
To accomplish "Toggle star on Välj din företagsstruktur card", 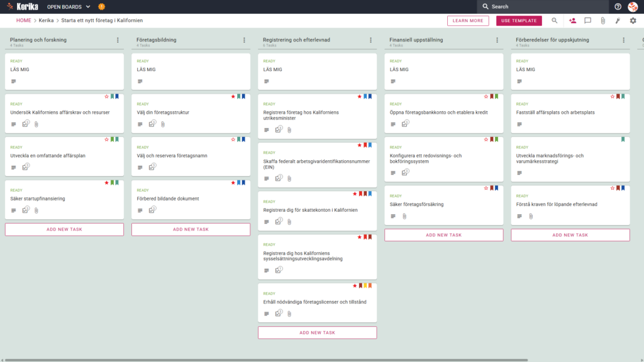I will [233, 96].
